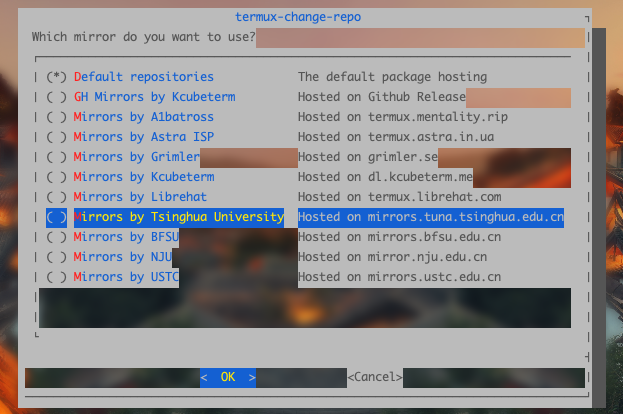
Task: Select Mirrors by Astra ISP radio button
Action: [x=57, y=137]
